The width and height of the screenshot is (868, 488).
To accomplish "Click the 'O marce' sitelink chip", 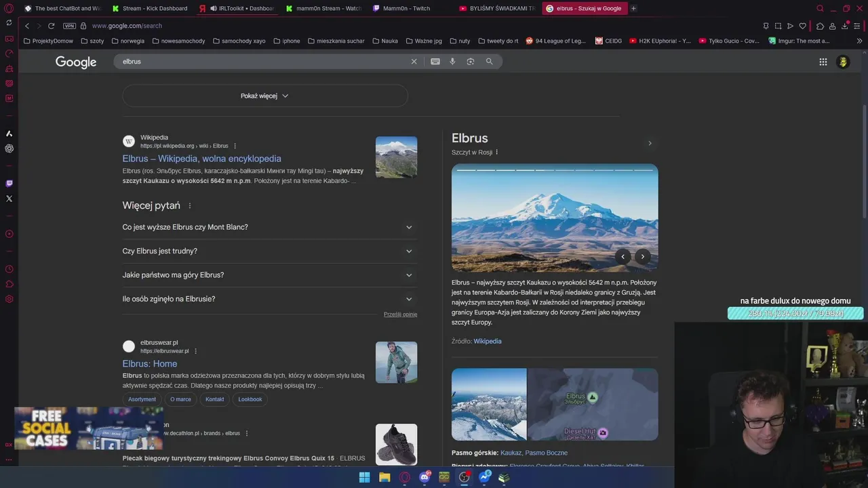I will click(x=180, y=399).
